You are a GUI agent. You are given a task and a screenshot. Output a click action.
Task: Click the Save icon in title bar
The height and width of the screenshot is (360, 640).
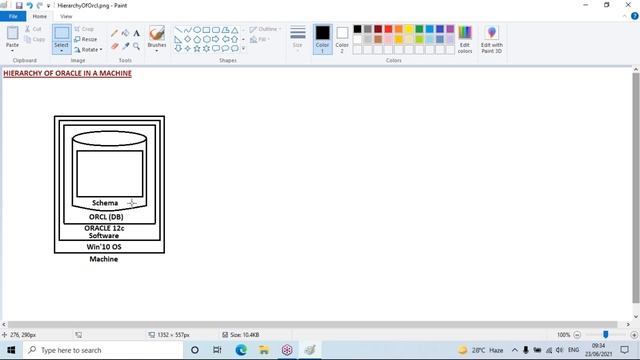pyautogui.click(x=19, y=6)
